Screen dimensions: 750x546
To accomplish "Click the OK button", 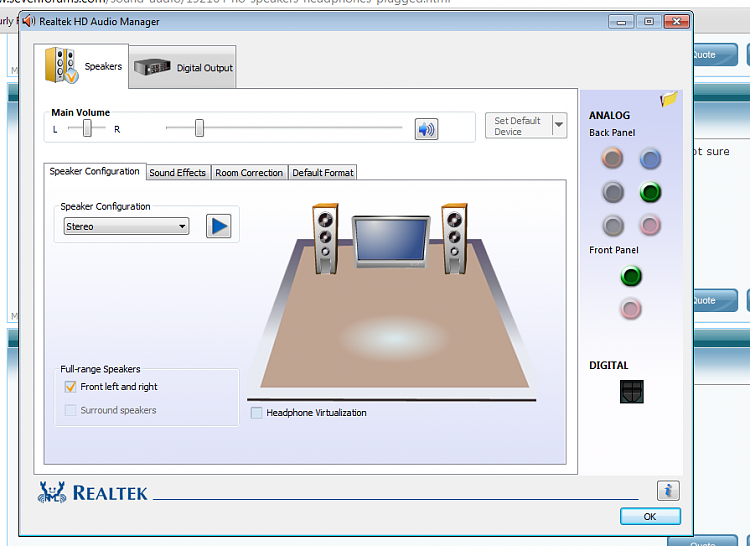I will pyautogui.click(x=650, y=516).
